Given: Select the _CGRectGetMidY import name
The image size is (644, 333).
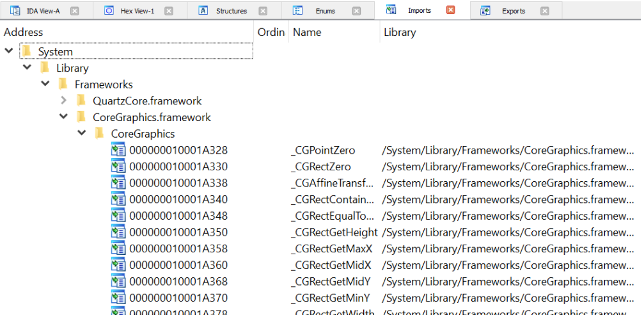Looking at the screenshot, I should (331, 282).
